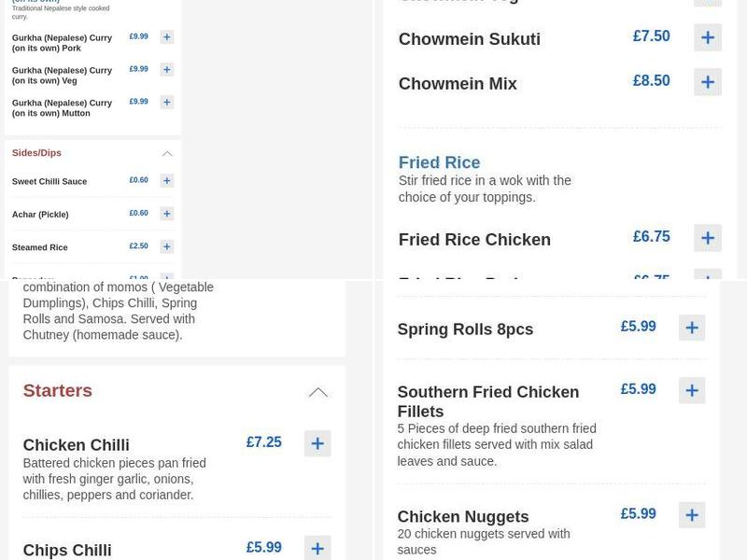Add Gurkha Curry Mutton to the order

166,102
